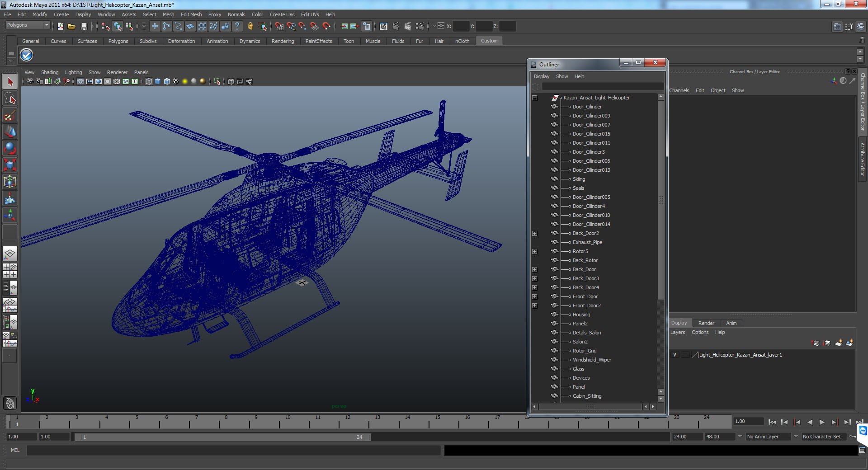Play animation forwards
Viewport: 868px width, 470px height.
(822, 422)
